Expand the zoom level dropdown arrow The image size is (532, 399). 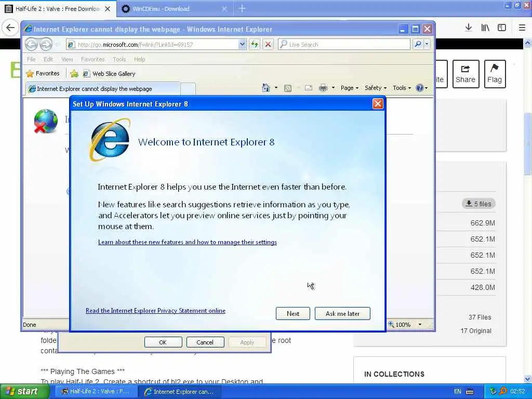[420, 325]
